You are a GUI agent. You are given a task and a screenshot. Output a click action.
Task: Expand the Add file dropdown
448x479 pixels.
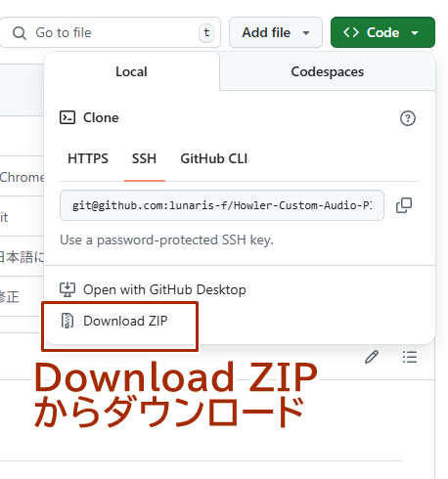[276, 32]
